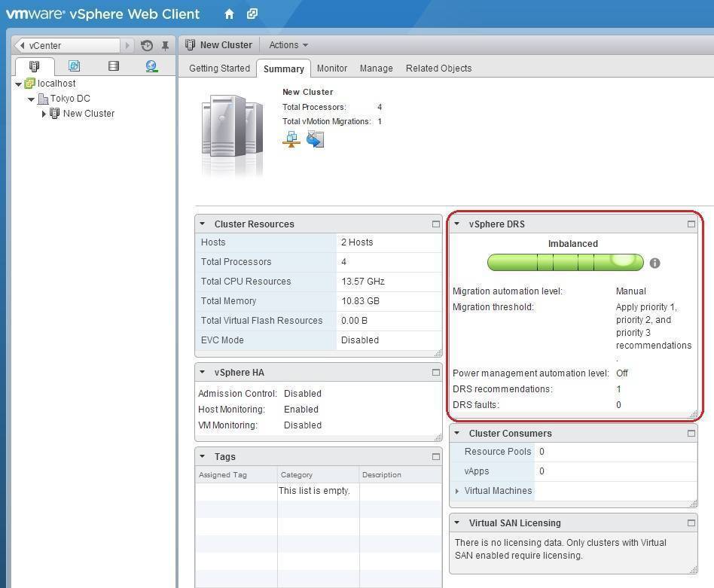This screenshot has height=588, width=714.
Task: Collapse the Virtual SAN Licensing section
Action: [x=456, y=523]
